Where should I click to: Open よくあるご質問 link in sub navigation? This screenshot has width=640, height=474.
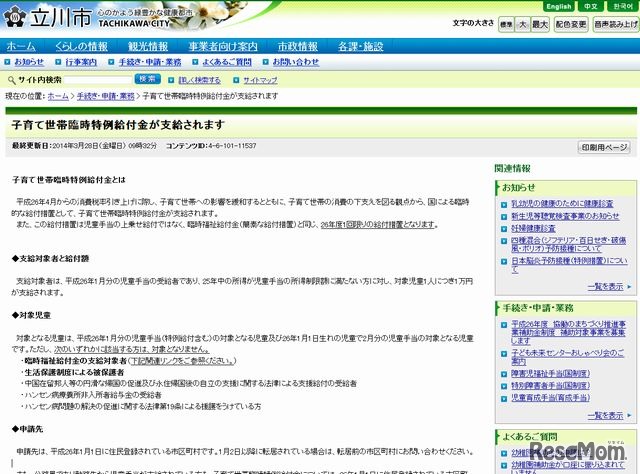[227, 62]
